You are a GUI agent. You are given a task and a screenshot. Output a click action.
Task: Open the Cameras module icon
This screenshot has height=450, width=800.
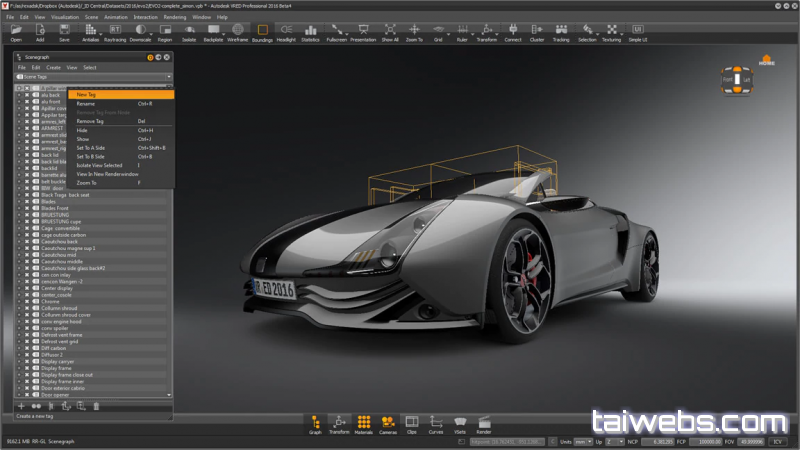(388, 424)
